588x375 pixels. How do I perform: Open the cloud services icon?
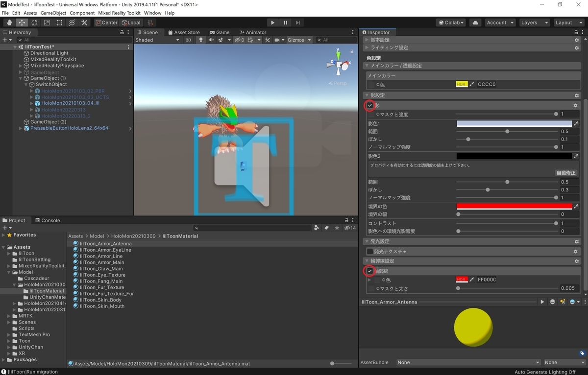point(475,23)
